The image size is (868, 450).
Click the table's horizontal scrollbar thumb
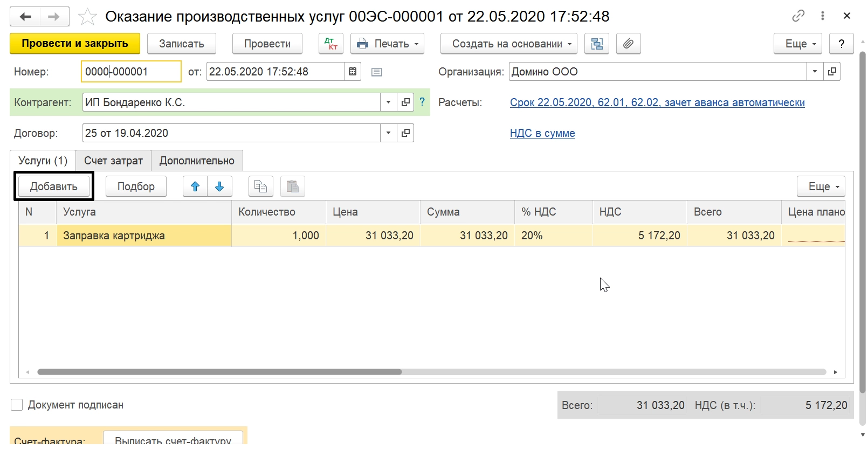[219, 372]
